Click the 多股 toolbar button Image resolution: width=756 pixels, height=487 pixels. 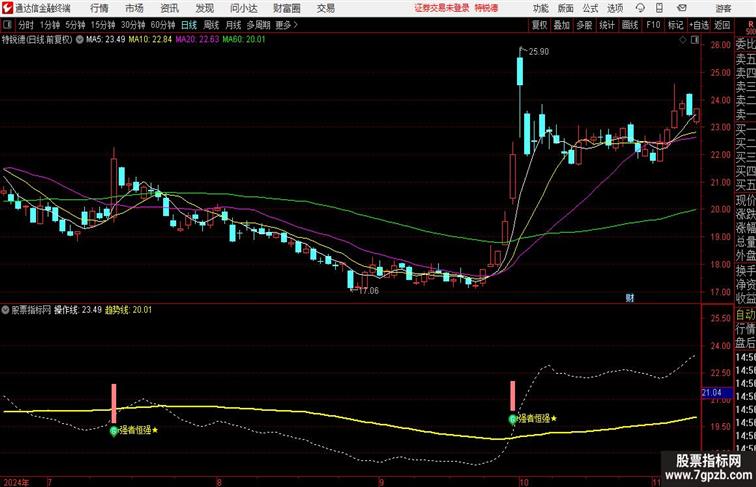(x=584, y=25)
